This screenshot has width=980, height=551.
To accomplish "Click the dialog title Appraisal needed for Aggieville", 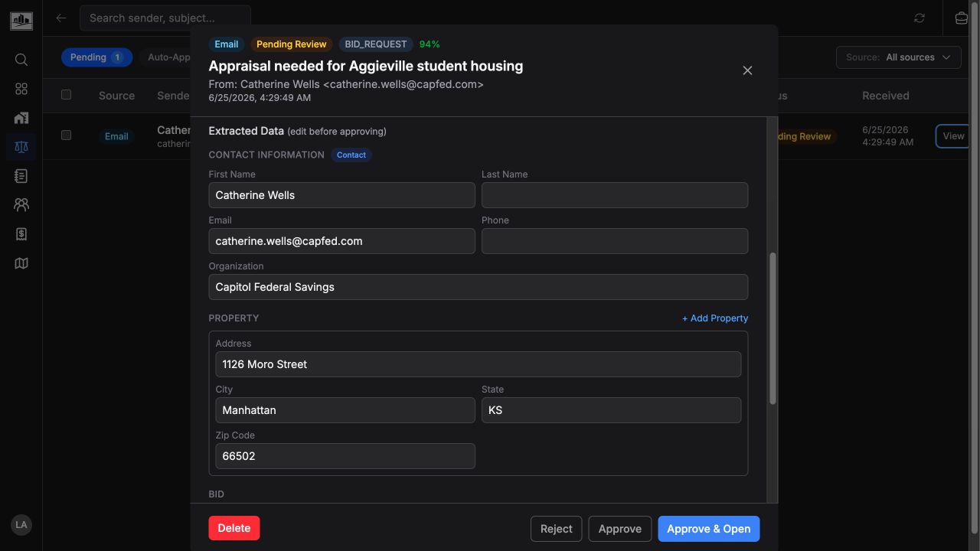I will pyautogui.click(x=366, y=66).
